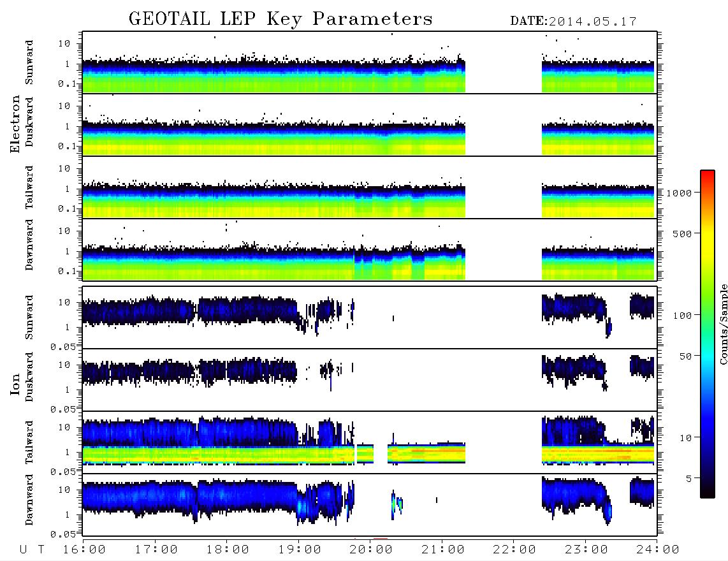
Task: Click the 19:00 time axis label
Action: pos(300,550)
